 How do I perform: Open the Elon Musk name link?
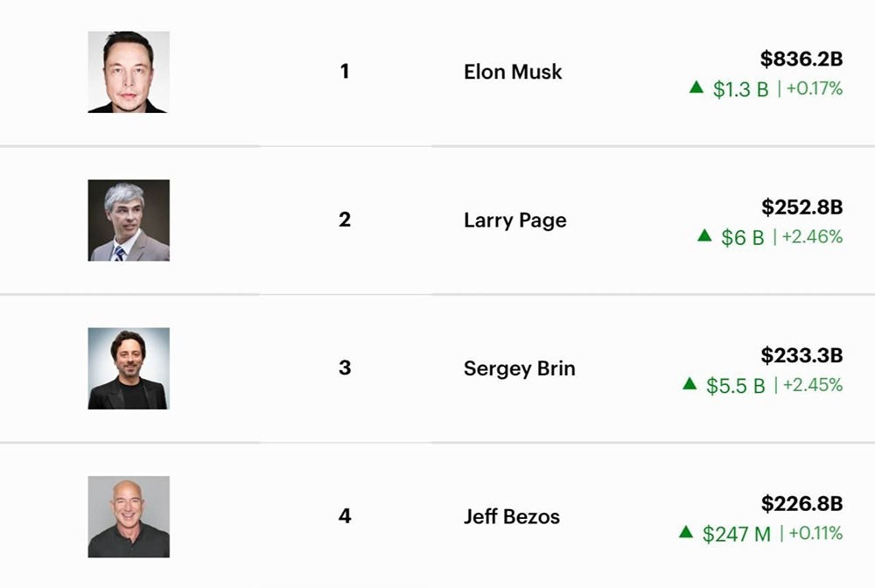[x=513, y=72]
